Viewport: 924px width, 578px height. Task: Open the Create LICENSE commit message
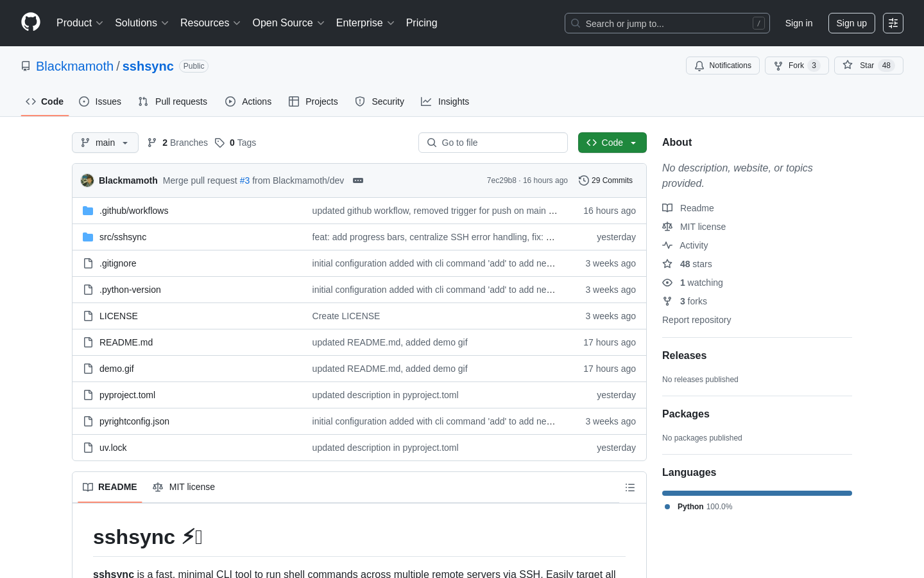click(x=346, y=316)
